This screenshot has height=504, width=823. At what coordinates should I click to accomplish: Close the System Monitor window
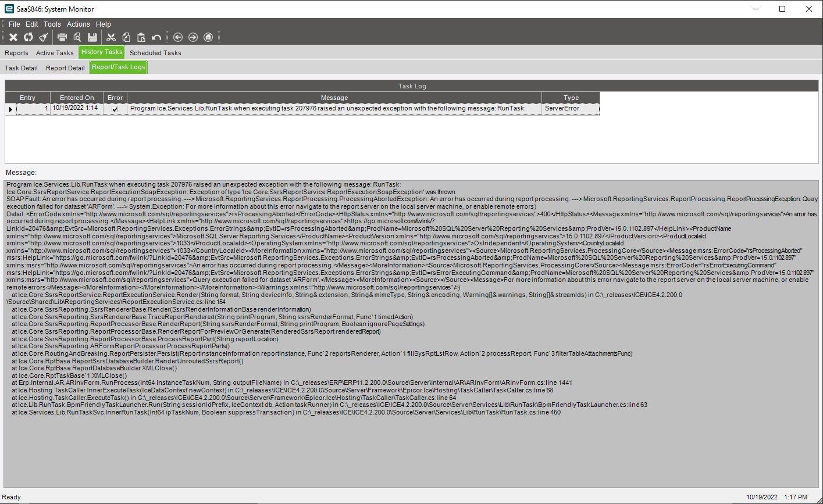(x=809, y=9)
